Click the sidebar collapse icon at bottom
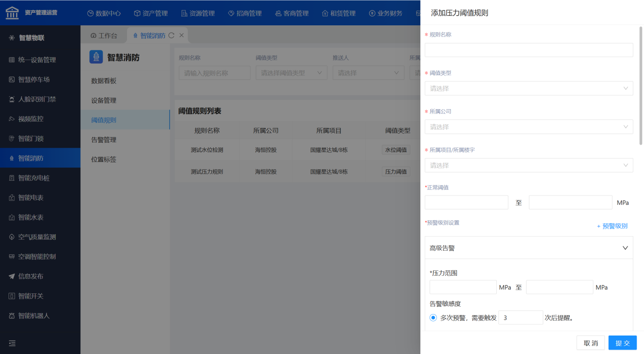The image size is (644, 354). tap(12, 343)
